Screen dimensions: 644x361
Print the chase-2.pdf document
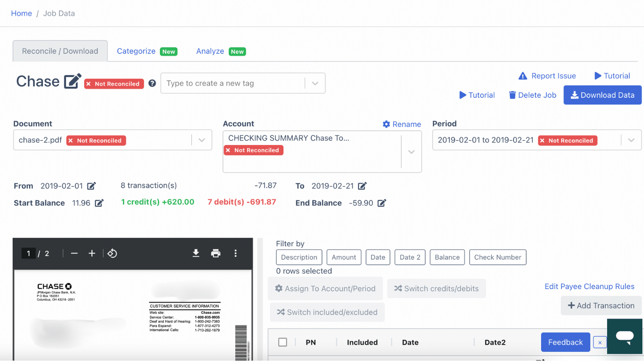pos(216,253)
